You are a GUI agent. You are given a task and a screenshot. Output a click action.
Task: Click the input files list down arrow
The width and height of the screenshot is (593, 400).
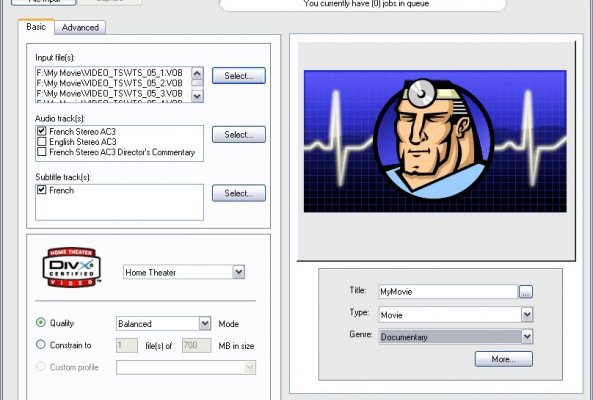click(x=197, y=96)
